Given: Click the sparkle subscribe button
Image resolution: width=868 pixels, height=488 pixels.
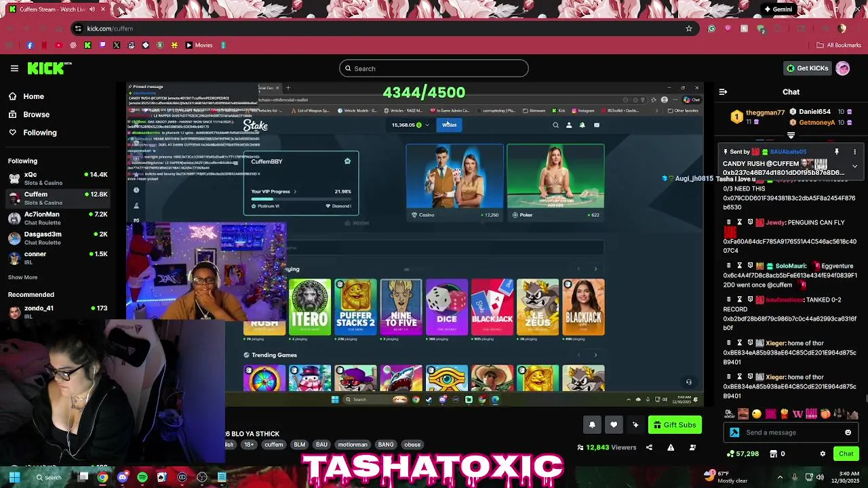Looking at the screenshot, I should [635, 425].
